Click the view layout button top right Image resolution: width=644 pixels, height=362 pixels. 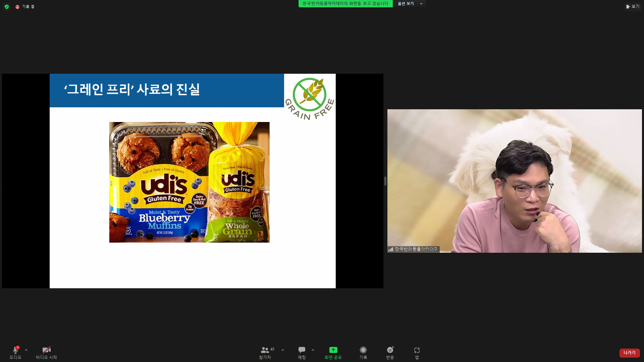pos(633,6)
